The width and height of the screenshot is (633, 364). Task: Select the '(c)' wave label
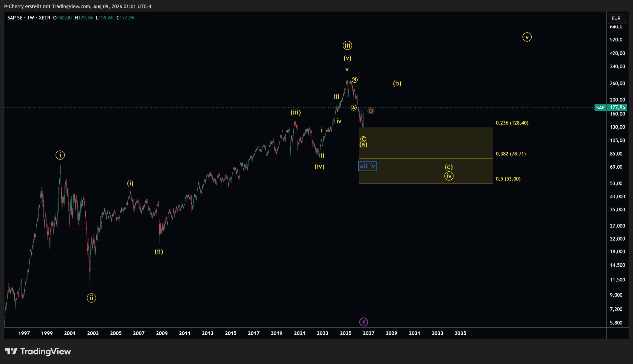(449, 167)
